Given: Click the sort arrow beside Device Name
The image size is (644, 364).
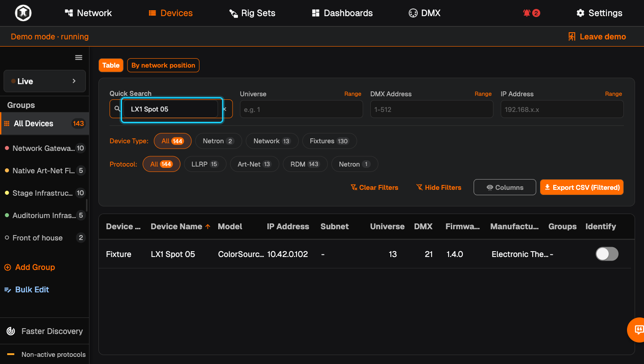Looking at the screenshot, I should point(208,227).
